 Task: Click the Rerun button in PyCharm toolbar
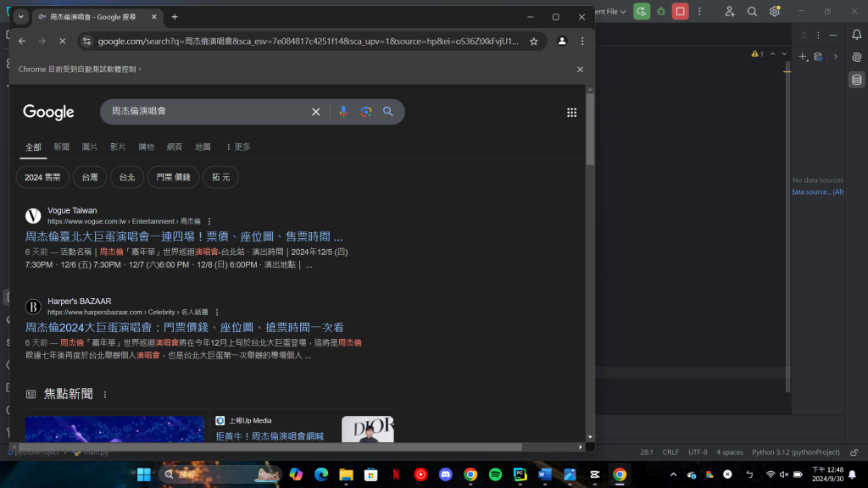[642, 11]
